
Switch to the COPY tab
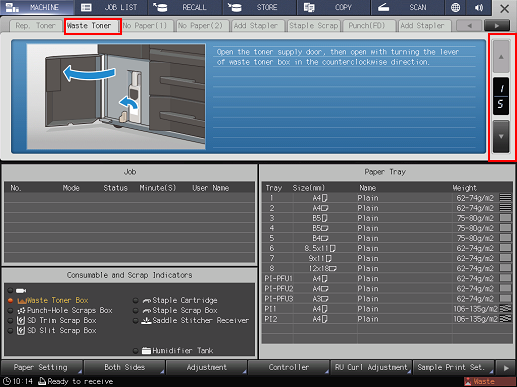pos(333,7)
